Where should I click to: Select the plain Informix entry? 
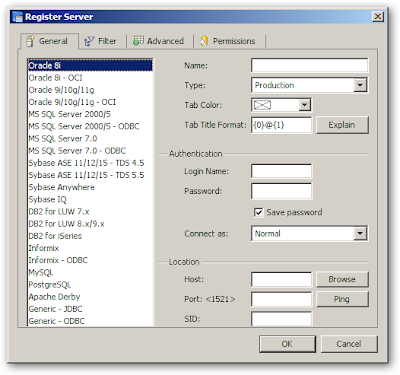pyautogui.click(x=90, y=248)
